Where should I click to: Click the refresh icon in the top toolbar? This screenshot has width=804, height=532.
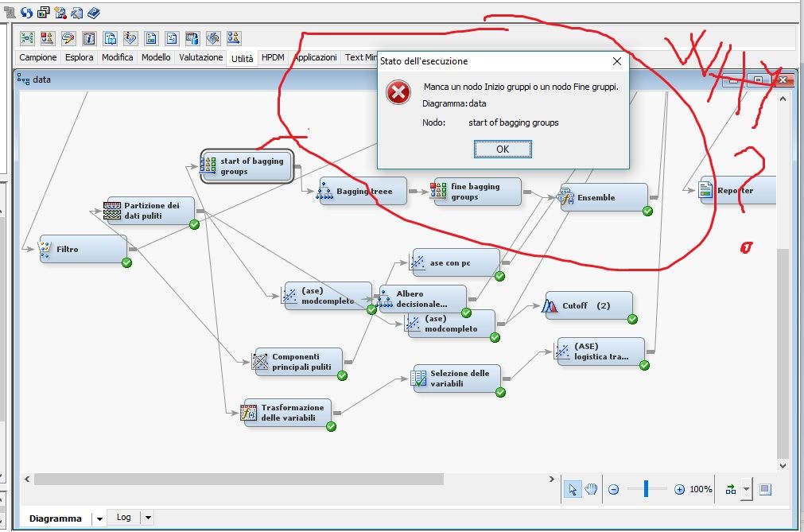[26, 13]
